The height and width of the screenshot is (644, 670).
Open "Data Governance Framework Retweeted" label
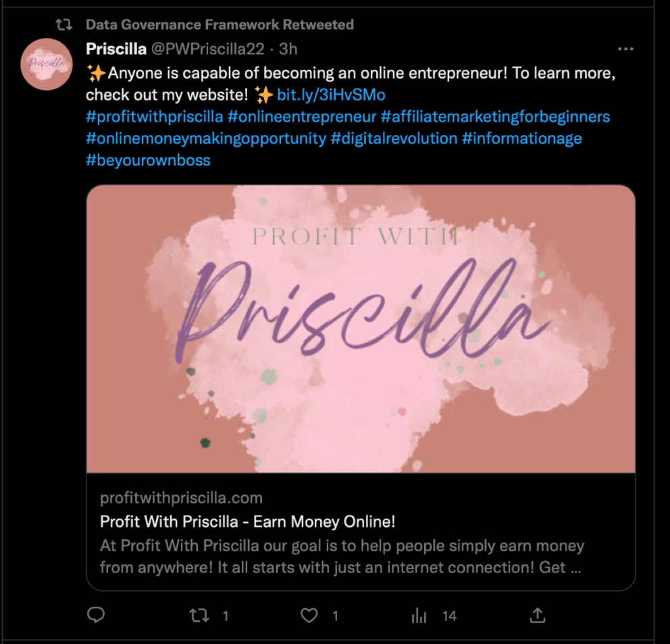coord(220,25)
